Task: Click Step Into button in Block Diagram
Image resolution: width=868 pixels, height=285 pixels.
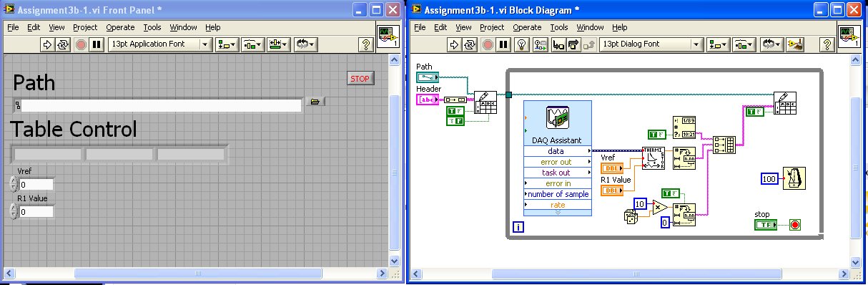Action: tap(558, 44)
